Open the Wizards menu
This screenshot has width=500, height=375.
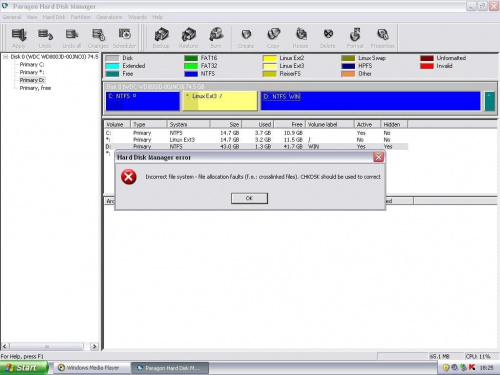point(137,17)
